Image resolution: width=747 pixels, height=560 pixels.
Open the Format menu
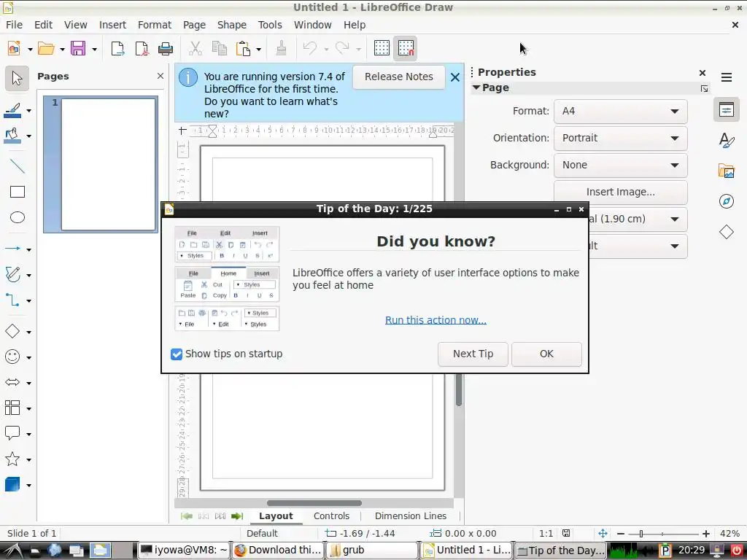click(x=155, y=25)
